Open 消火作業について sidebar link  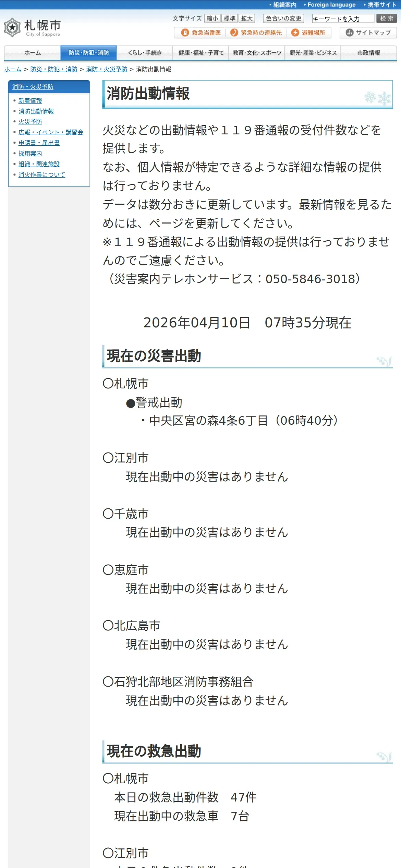point(42,175)
